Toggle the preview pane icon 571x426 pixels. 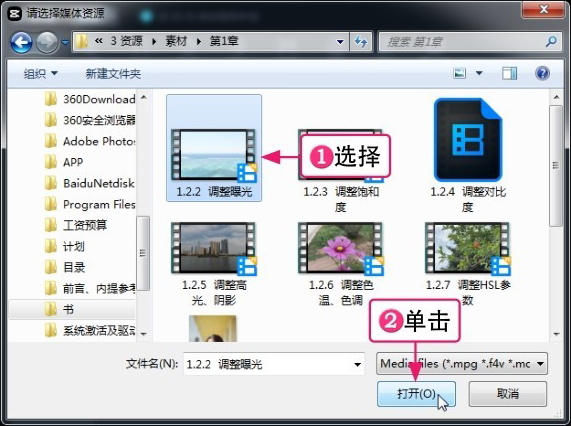[x=509, y=74]
